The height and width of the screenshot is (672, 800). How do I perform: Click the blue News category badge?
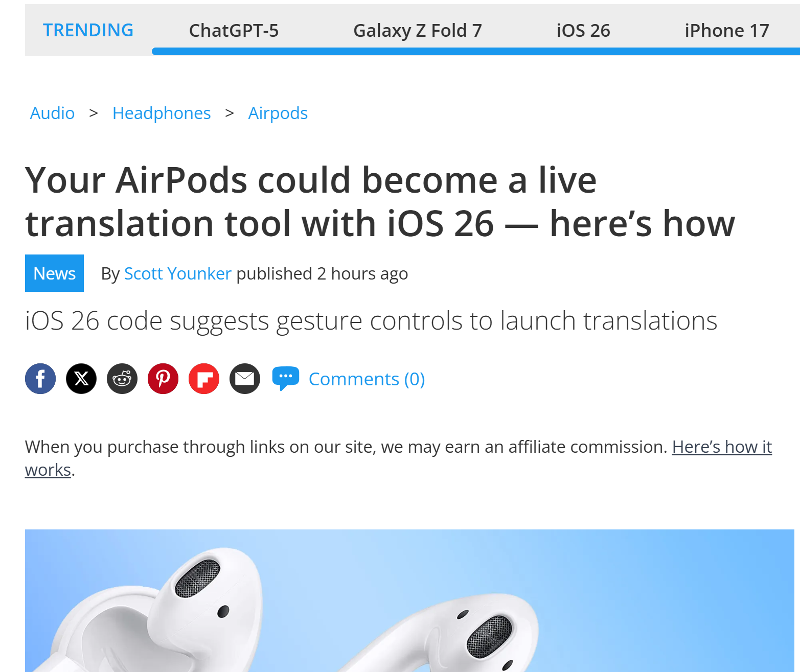[54, 273]
